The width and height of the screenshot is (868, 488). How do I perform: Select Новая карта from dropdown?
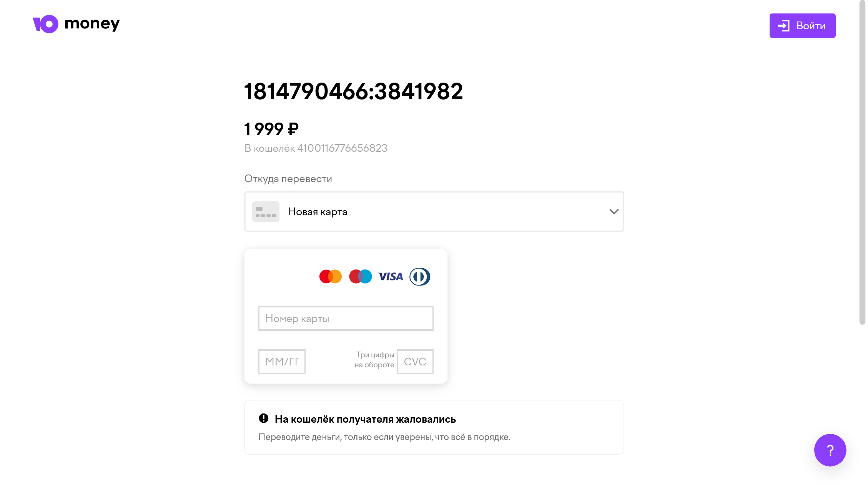pyautogui.click(x=434, y=211)
